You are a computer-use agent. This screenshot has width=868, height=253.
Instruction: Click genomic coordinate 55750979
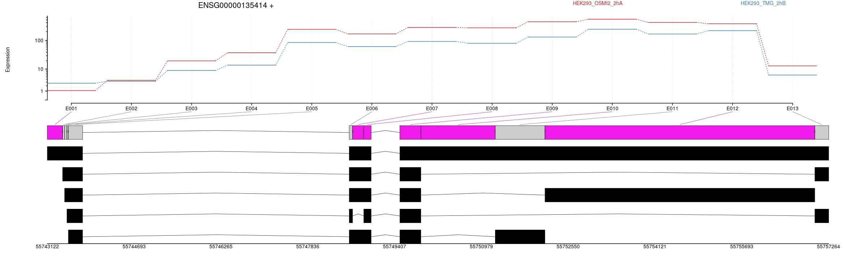point(481,247)
